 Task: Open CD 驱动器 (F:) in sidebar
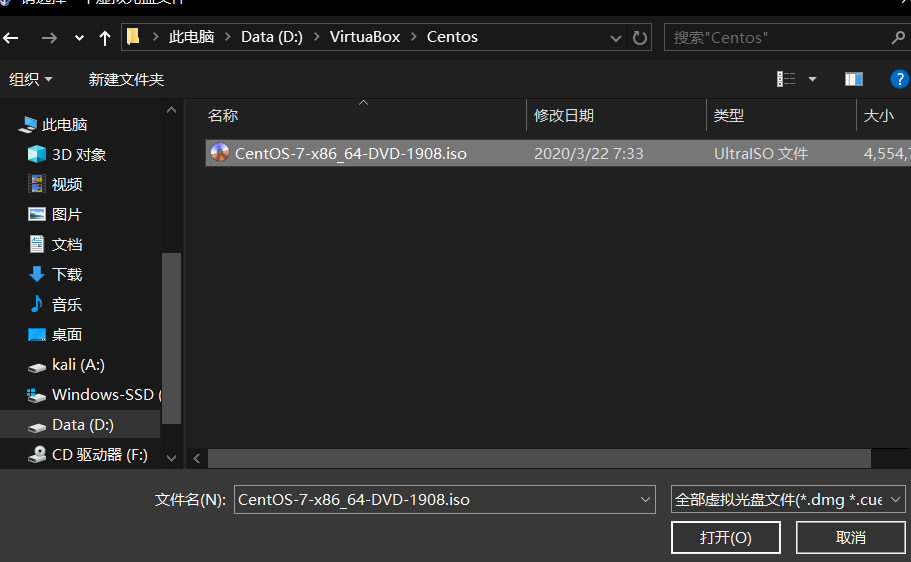(88, 454)
